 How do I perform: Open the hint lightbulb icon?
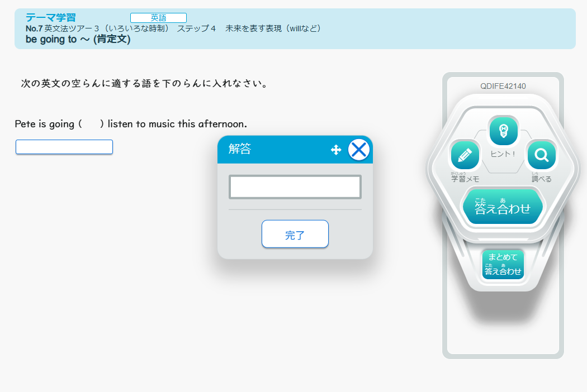pyautogui.click(x=504, y=131)
